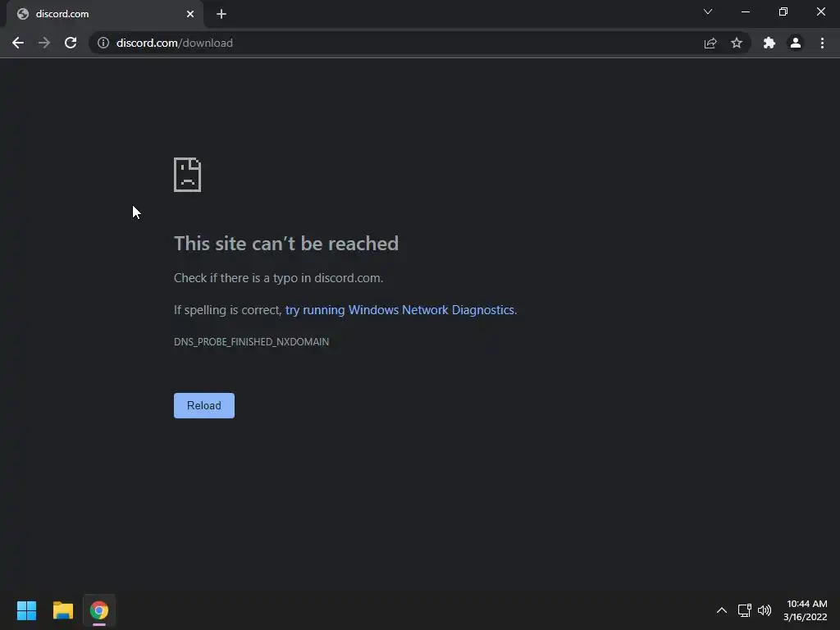Minimize the Chrome window
This screenshot has height=630, width=840.
(x=745, y=11)
